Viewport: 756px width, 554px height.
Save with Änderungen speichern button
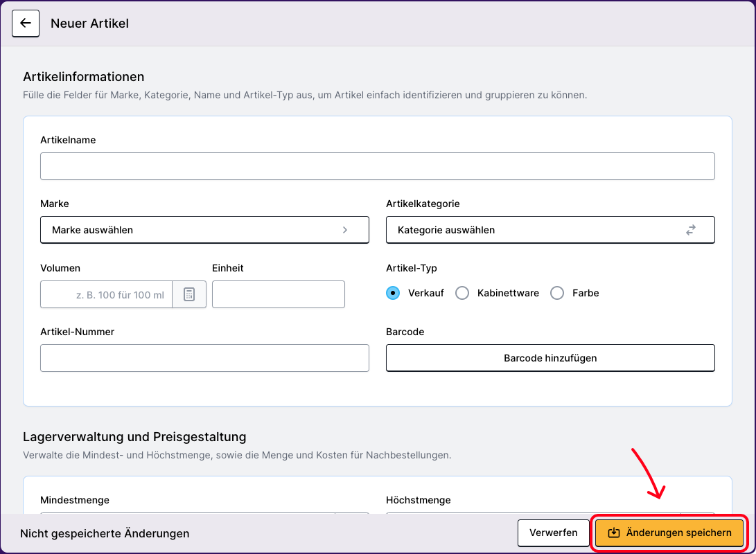[669, 533]
